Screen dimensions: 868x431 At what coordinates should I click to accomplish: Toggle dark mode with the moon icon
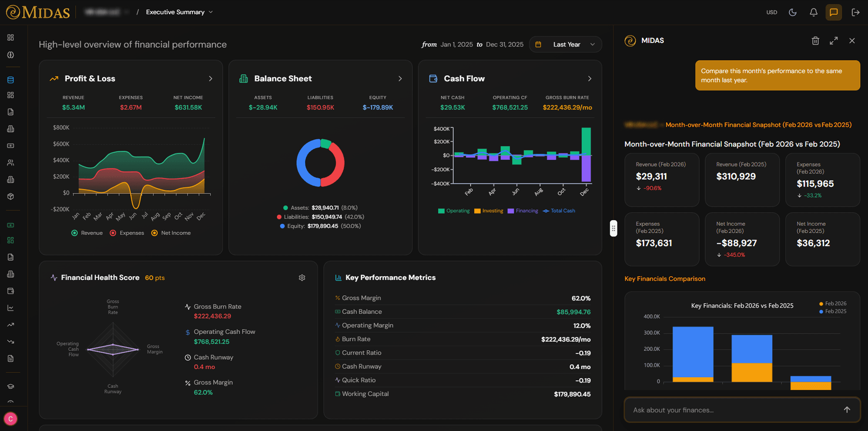(792, 12)
